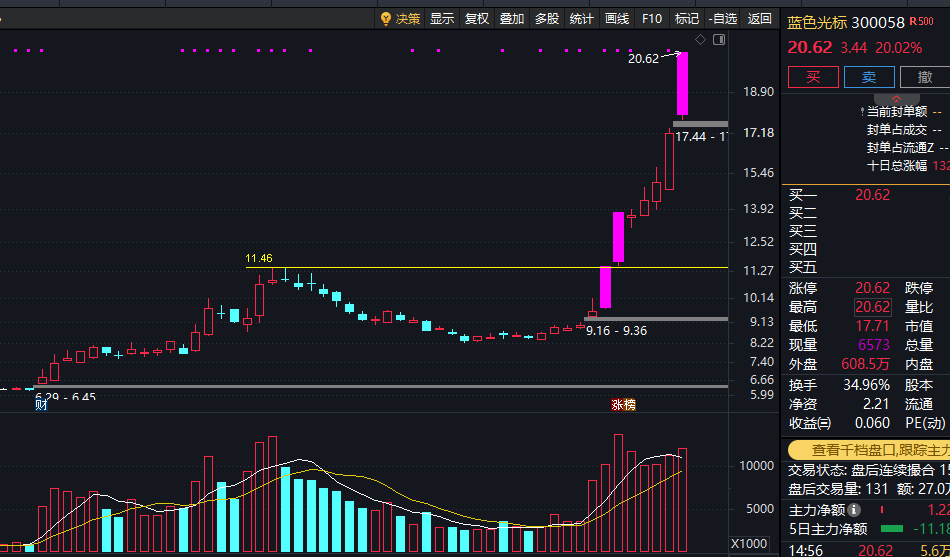Toggle the 叠加 overlay option
The image size is (950, 557).
[x=511, y=19]
